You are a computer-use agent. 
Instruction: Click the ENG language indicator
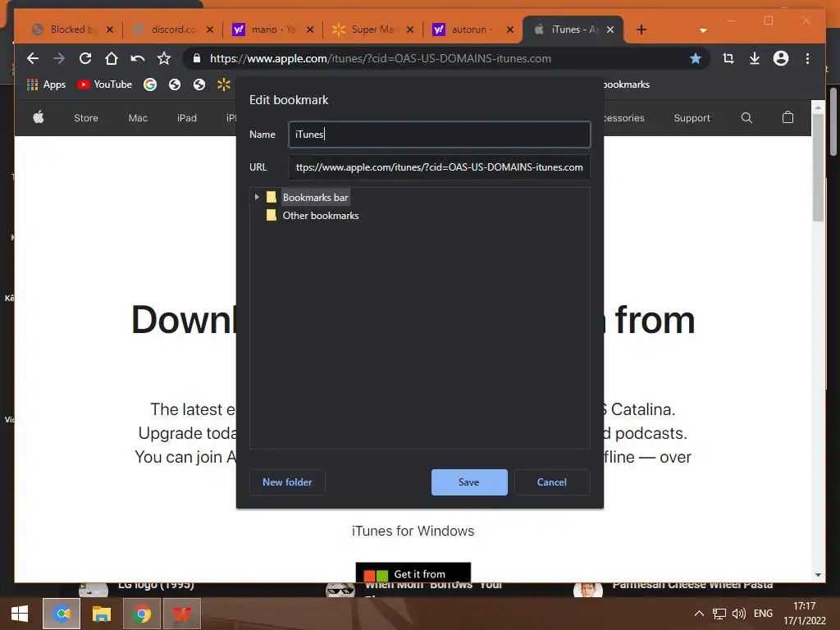click(x=763, y=614)
